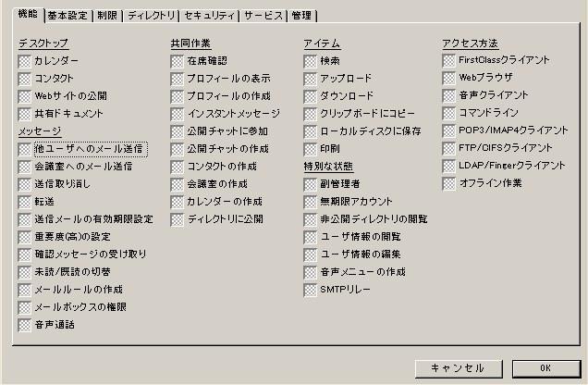Toggle the 在席確認 checkbox
Image resolution: width=588 pixels, height=385 pixels.
click(x=178, y=61)
